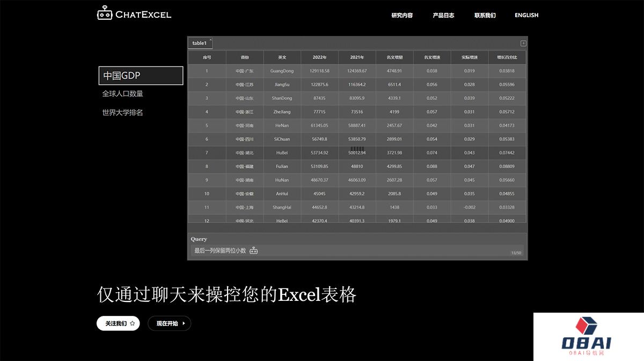Click the robot icon in query field
The height and width of the screenshot is (361, 644).
[x=253, y=250]
